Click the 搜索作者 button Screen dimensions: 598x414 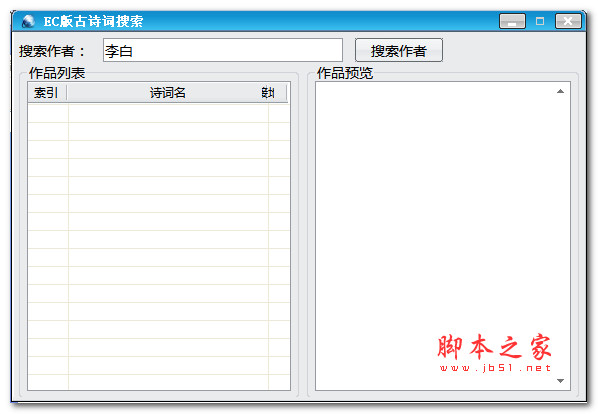(399, 50)
